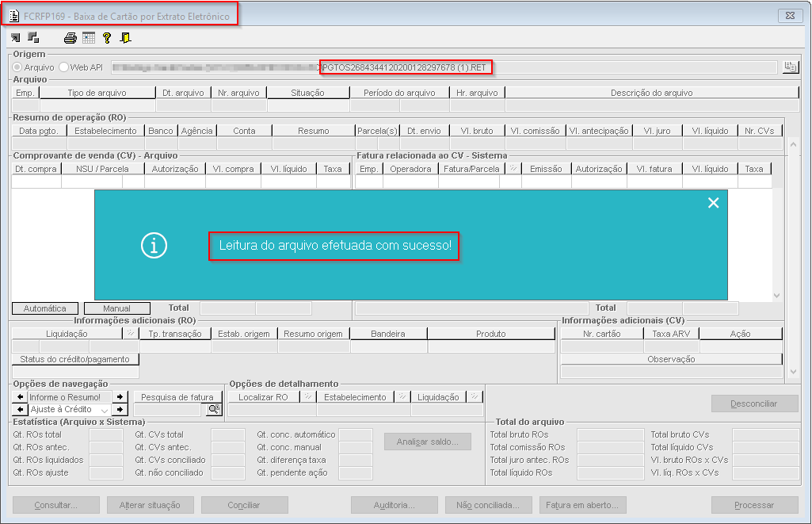
Task: Click the cascading windows toolbar icon
Action: tap(33, 37)
